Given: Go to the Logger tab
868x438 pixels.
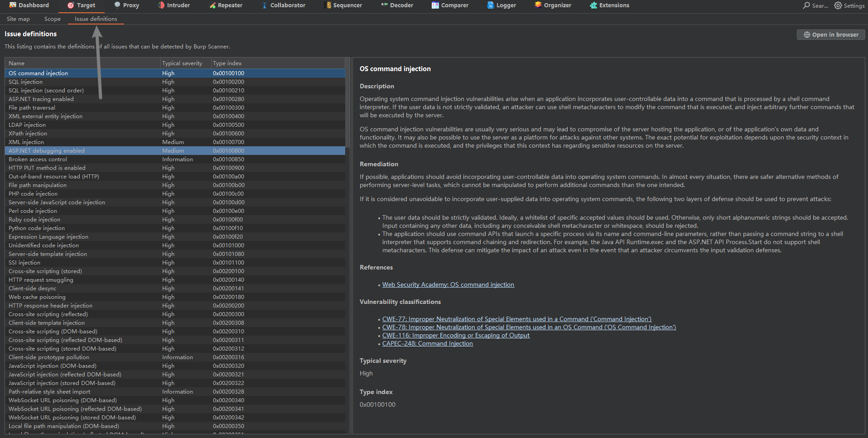Looking at the screenshot, I should pyautogui.click(x=502, y=5).
